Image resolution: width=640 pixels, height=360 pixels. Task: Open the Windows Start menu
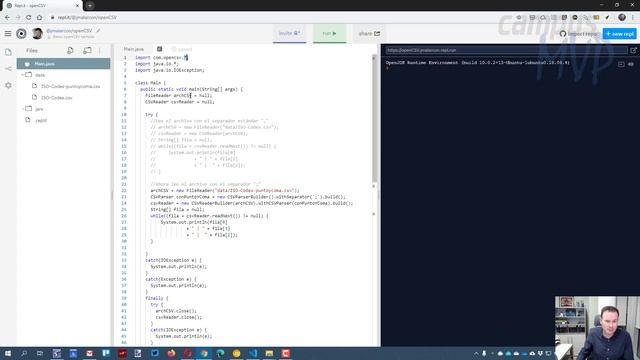coord(7,353)
